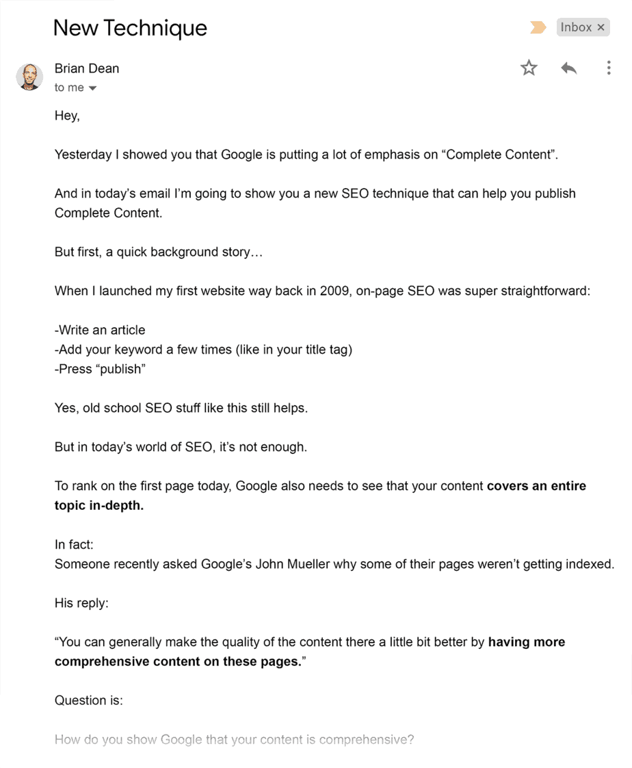The height and width of the screenshot is (768, 632).
Task: Star this email from Brian Dean
Action: [x=529, y=68]
